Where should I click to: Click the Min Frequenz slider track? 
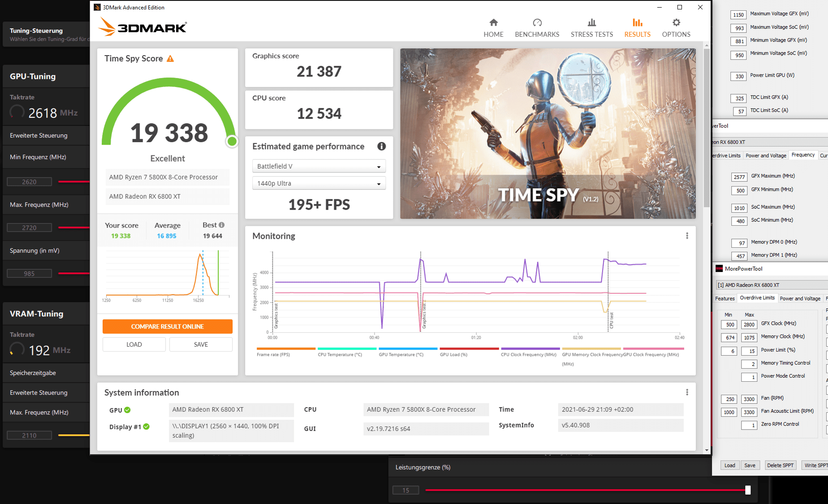(x=74, y=181)
